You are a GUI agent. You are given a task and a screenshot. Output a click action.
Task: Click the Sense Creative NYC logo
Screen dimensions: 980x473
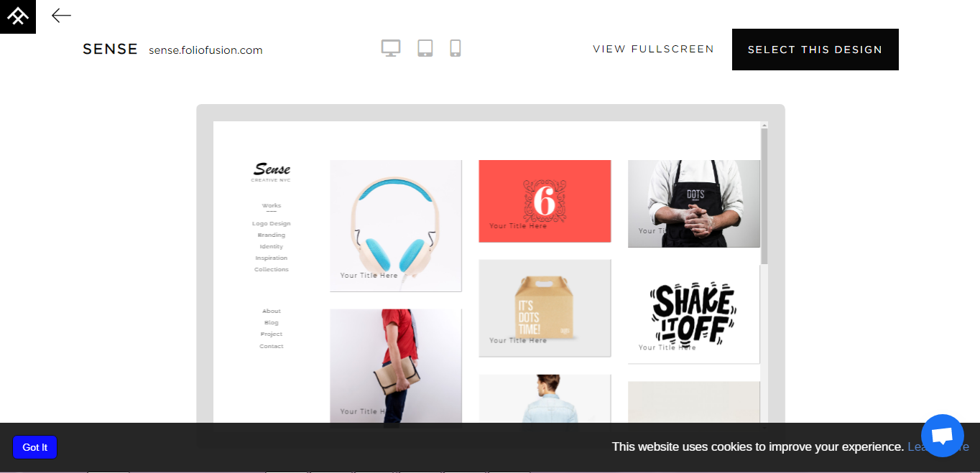[x=271, y=172]
